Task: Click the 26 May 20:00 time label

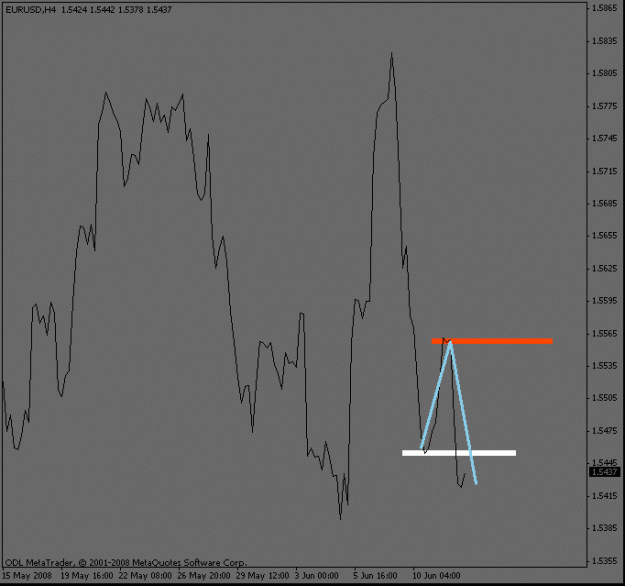Action: tap(204, 576)
